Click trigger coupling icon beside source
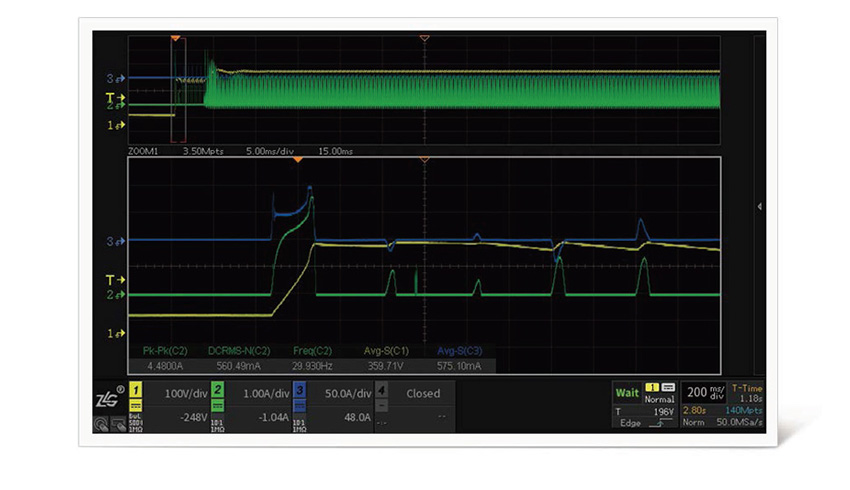850x490 pixels. click(x=668, y=388)
